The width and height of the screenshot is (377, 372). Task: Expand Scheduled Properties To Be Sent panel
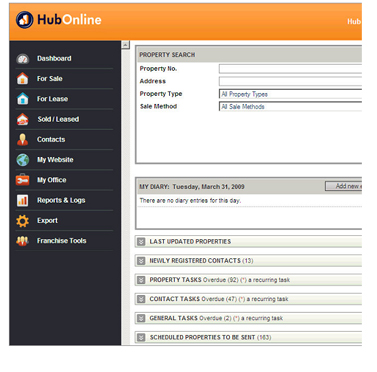[x=141, y=337]
